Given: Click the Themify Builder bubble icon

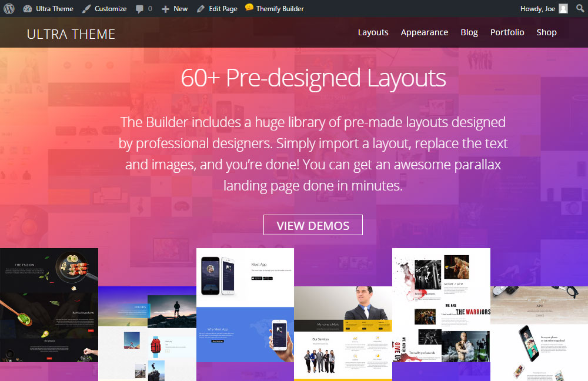Looking at the screenshot, I should click(x=249, y=8).
